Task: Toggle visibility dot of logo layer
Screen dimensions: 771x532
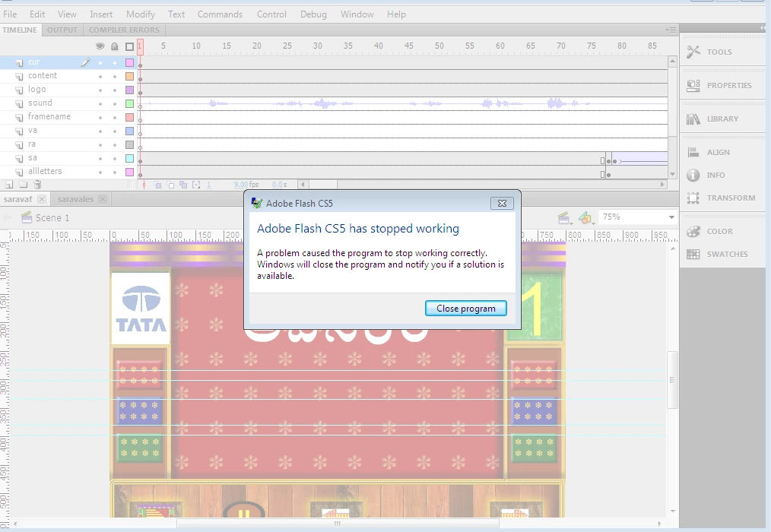Action: (100, 90)
